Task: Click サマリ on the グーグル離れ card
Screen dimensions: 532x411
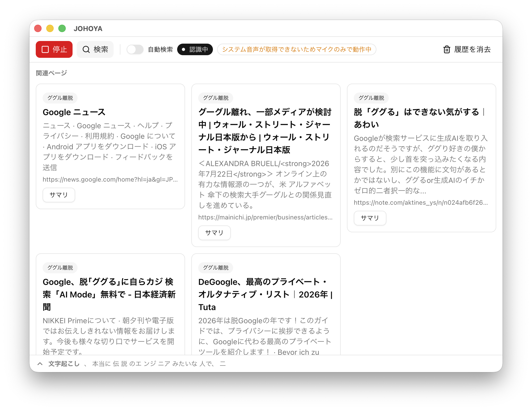Action: click(x=214, y=233)
